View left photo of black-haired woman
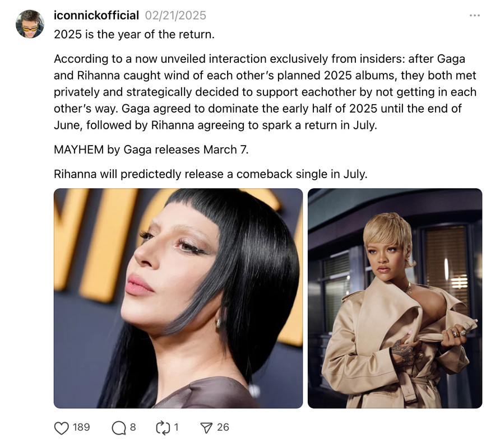Screen dimensions: 500x448 178,298
